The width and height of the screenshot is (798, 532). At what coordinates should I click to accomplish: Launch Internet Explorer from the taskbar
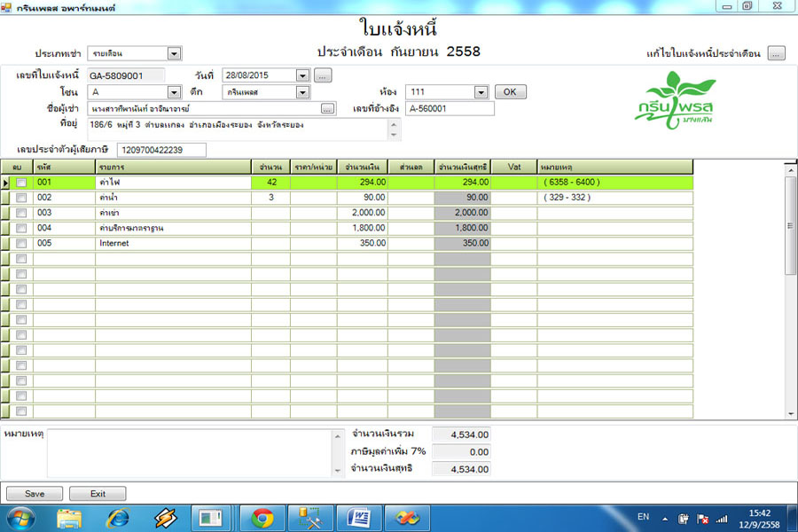[x=117, y=517]
